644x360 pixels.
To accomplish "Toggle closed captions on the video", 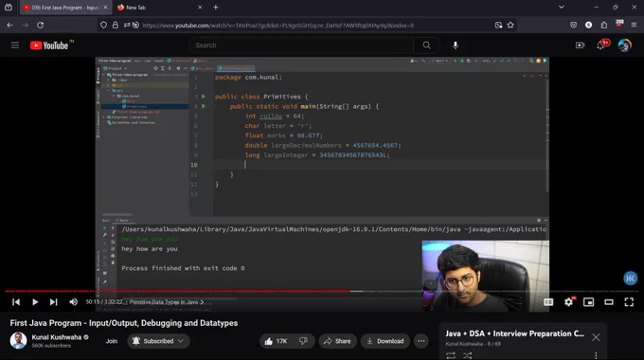I will point(548,302).
